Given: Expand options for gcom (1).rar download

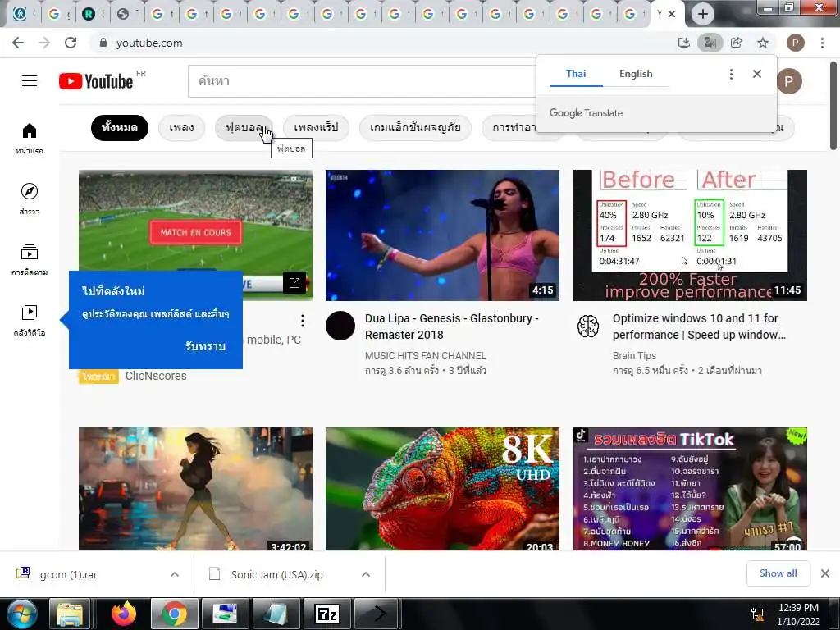Looking at the screenshot, I should point(175,574).
